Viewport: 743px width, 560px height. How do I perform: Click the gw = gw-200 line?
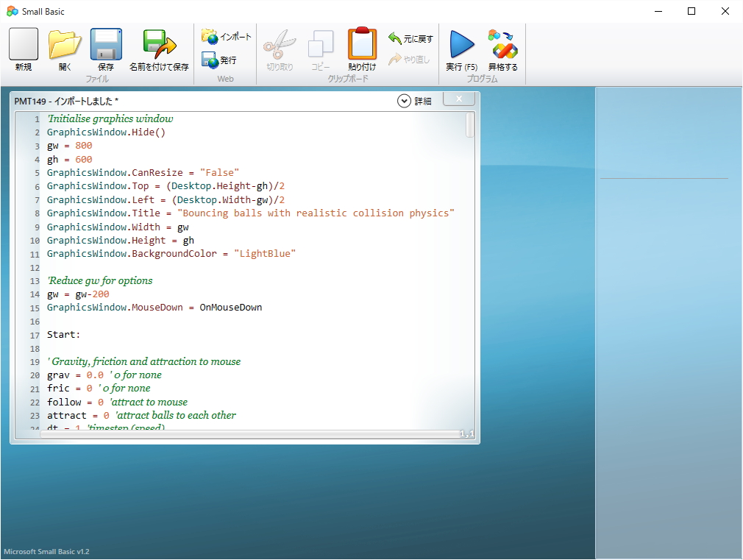click(x=78, y=294)
